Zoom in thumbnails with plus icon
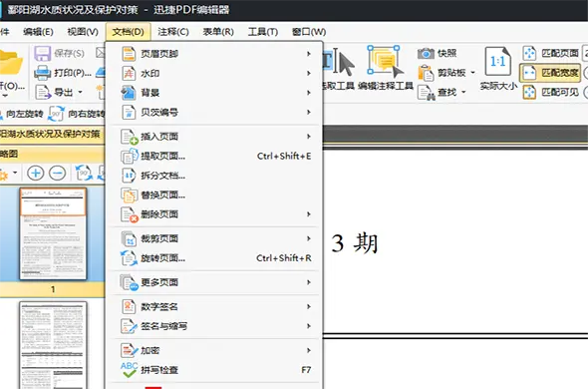Viewport: 588px width, 389px height. tap(36, 173)
